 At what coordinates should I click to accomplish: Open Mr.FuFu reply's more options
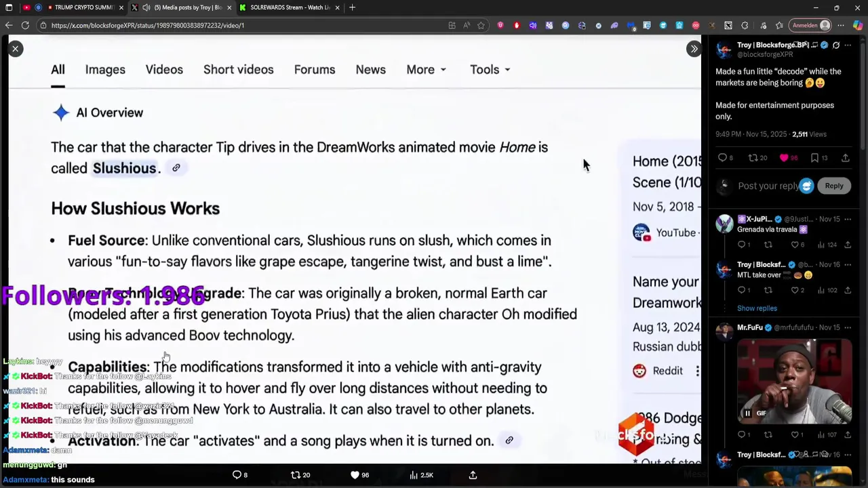coord(848,327)
